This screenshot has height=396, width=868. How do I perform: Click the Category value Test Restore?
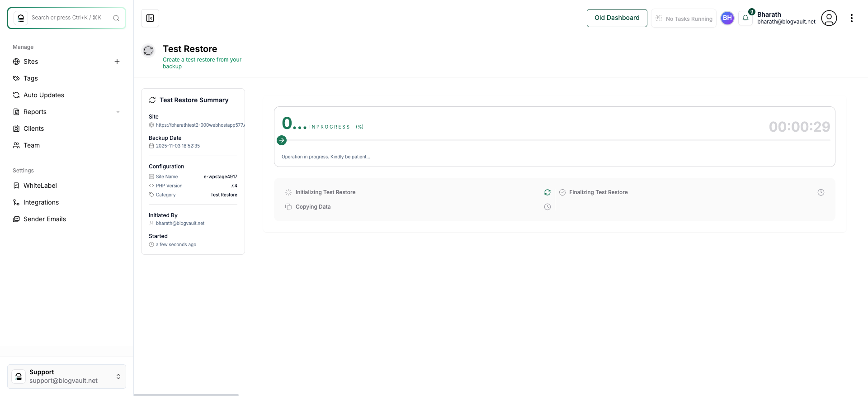tap(224, 195)
